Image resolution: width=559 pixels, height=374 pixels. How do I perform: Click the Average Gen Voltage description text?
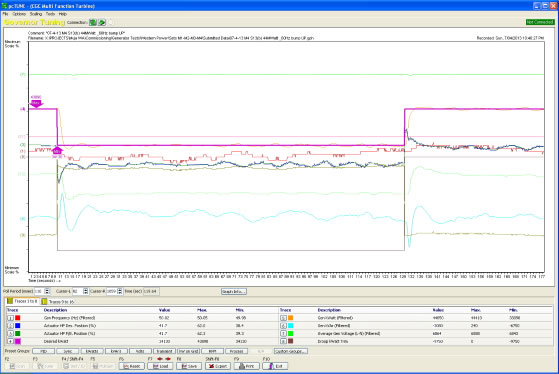(x=349, y=333)
